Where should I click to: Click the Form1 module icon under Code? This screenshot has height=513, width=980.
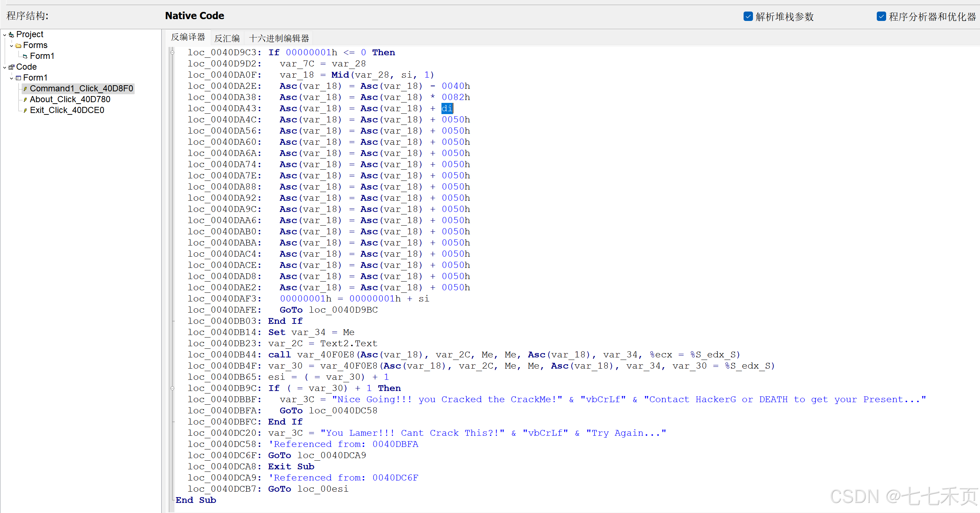18,78
